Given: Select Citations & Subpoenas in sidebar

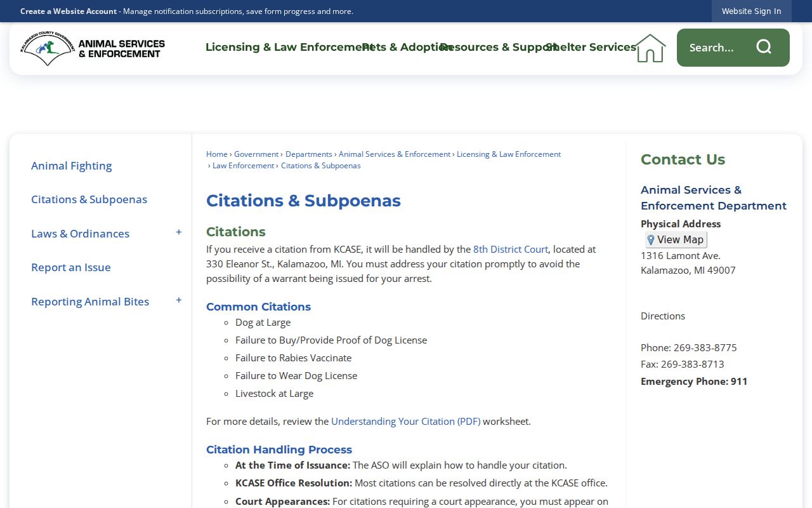Looking at the screenshot, I should coord(89,199).
